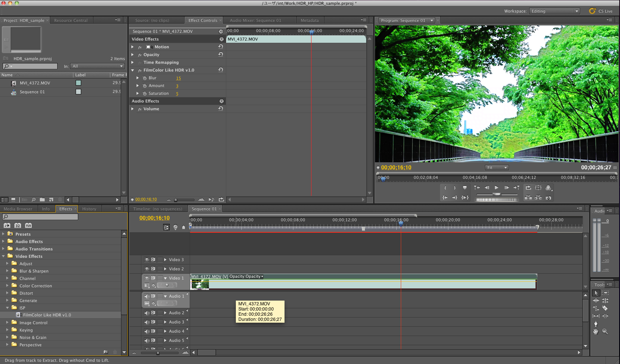Toggle Safe Margins in Program monitor

(538, 188)
